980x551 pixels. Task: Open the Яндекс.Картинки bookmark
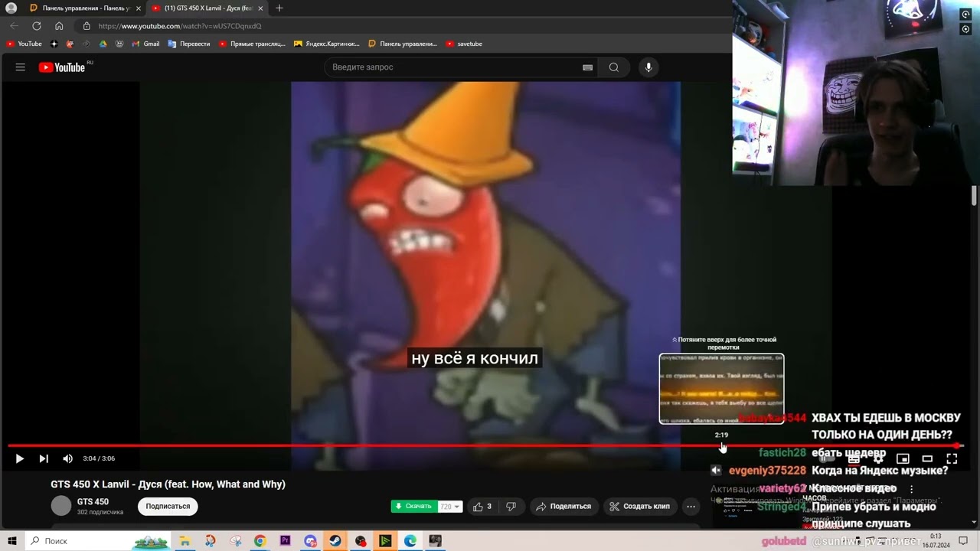(x=327, y=44)
